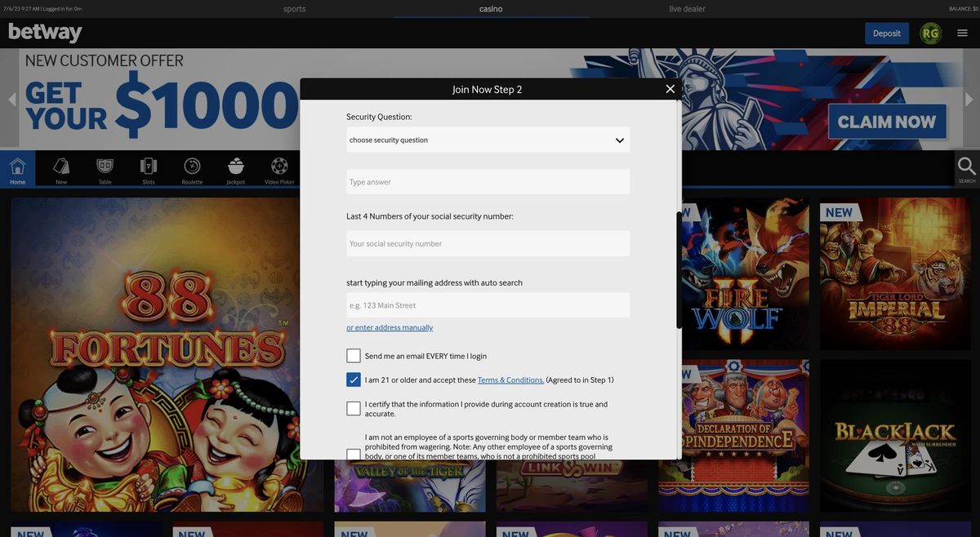This screenshot has width=980, height=537.
Task: Open the Video Poker category icon
Action: coord(279,169)
